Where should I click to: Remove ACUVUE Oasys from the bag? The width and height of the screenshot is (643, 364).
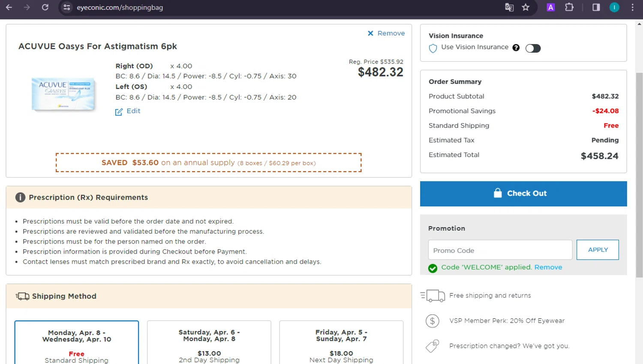click(386, 33)
